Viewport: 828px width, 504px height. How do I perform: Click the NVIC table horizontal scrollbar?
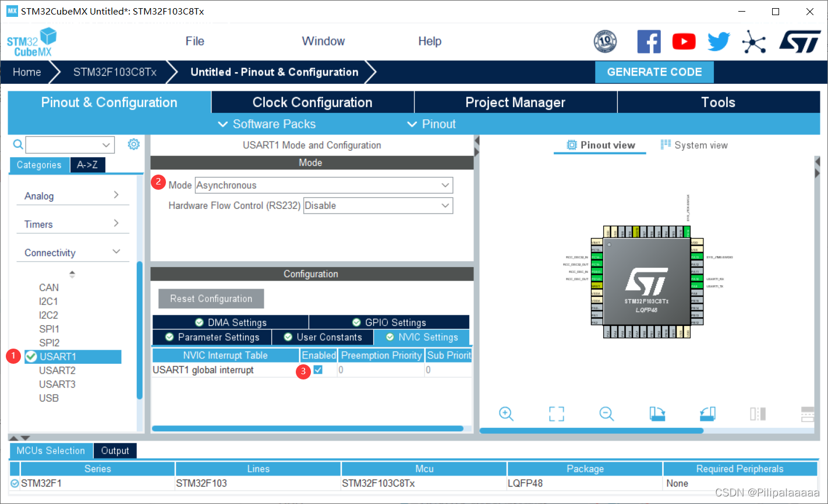pos(307,429)
